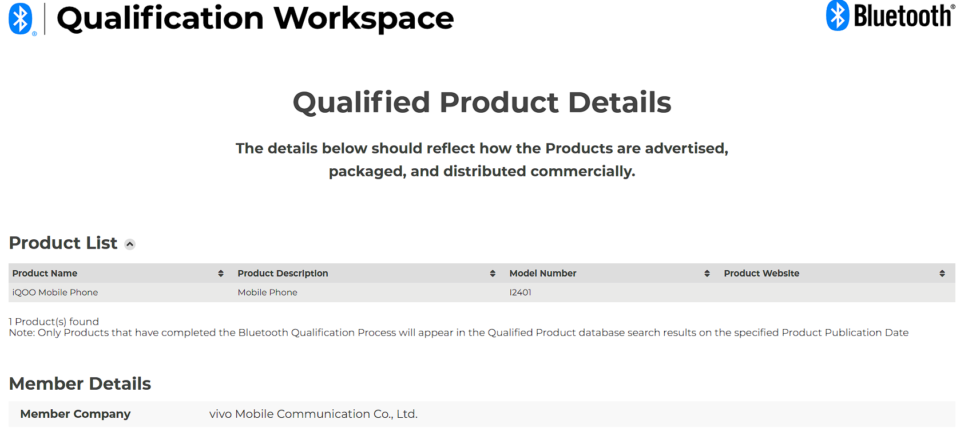The image size is (980, 439).
Task: Sort by Product Website column arrows
Action: pyautogui.click(x=942, y=274)
